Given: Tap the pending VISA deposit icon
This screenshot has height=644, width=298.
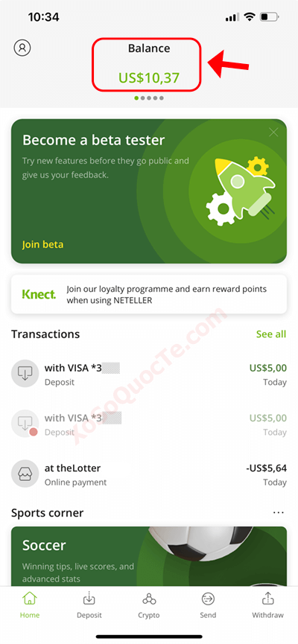Looking at the screenshot, I should click(25, 424).
